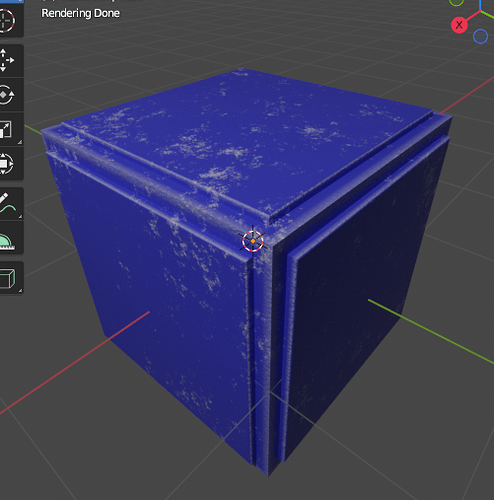Click the red X axis gizmo ball
The image size is (494, 500).
point(459,25)
